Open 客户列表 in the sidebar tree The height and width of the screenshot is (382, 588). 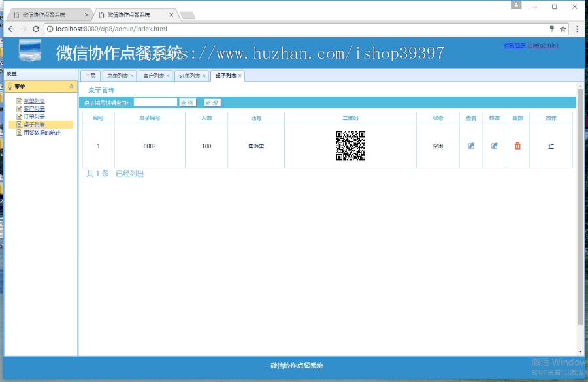click(34, 108)
